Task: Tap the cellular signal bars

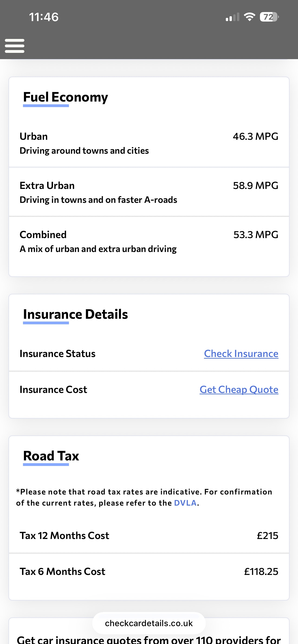Action: pos(232,17)
